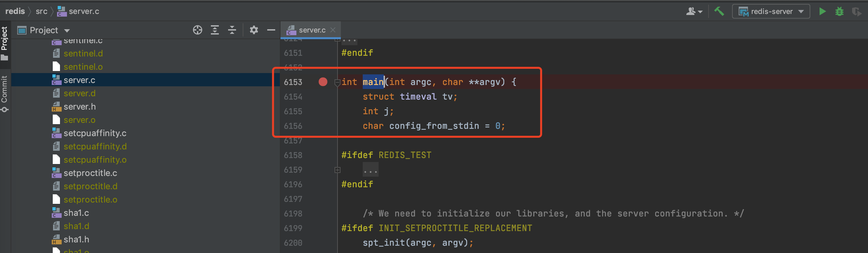Click the run with coverage icon
Image resolution: width=868 pixels, height=253 pixels.
(x=856, y=12)
